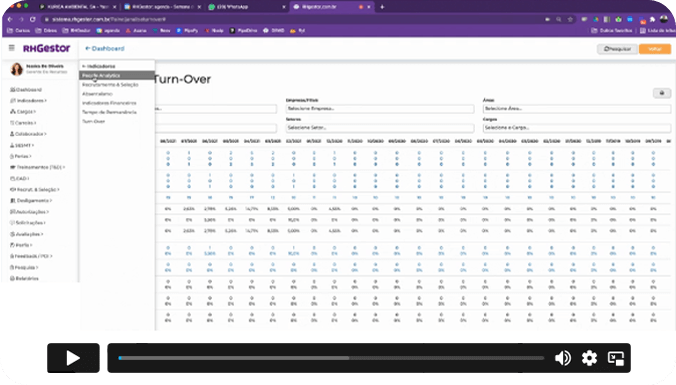Select Tempo de Permanência submenu item

(109, 112)
